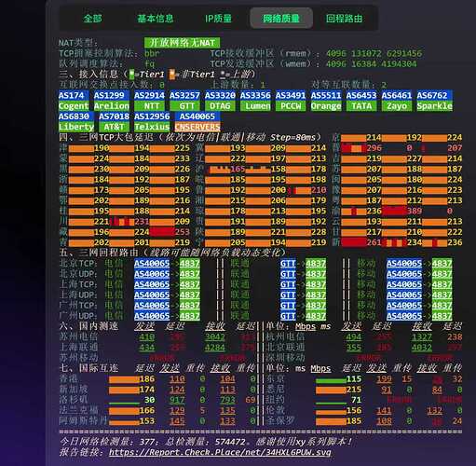Click the 洛杉矶 latency bar showing 30
This screenshot has width=476, height=466.
[124, 403]
